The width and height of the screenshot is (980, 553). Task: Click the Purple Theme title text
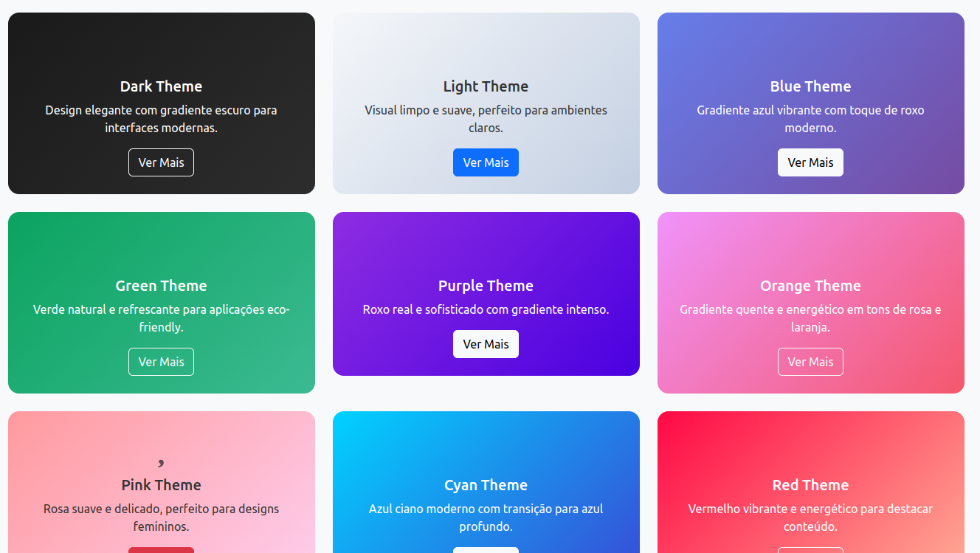click(486, 286)
